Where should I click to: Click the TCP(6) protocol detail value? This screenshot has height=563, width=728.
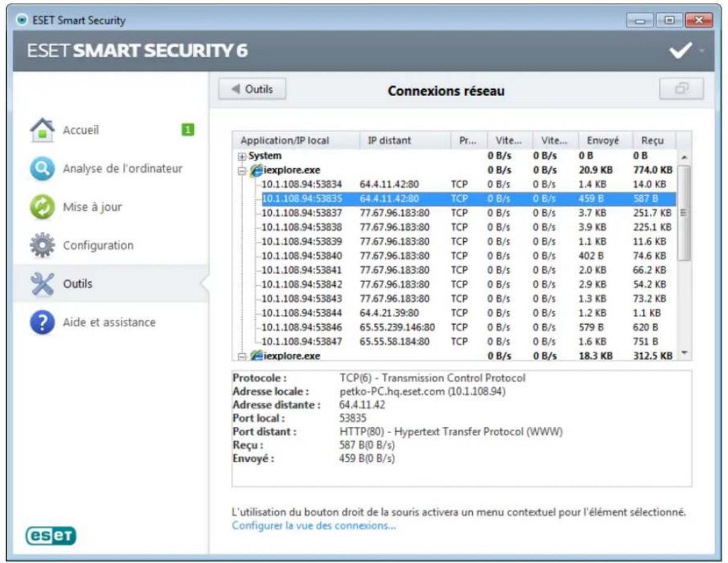click(x=432, y=378)
